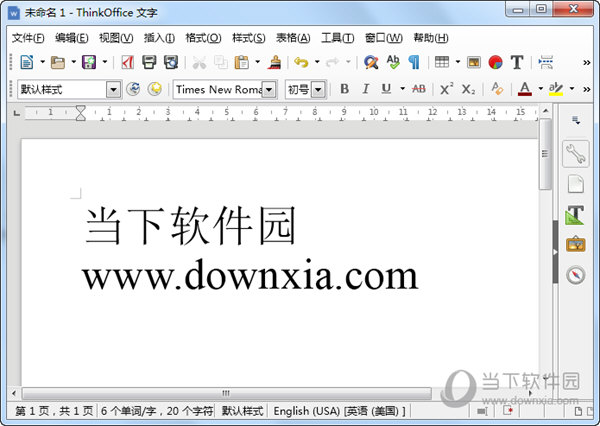Click the Redo arrow icon

[x=332, y=62]
